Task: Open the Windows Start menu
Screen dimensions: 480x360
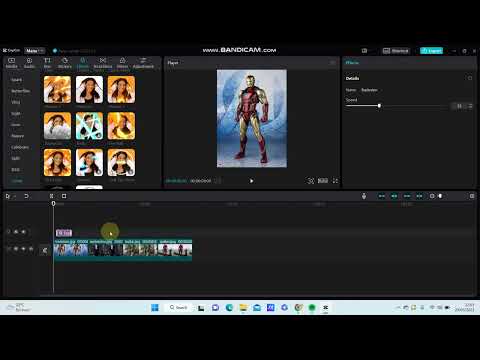Action: point(155,308)
